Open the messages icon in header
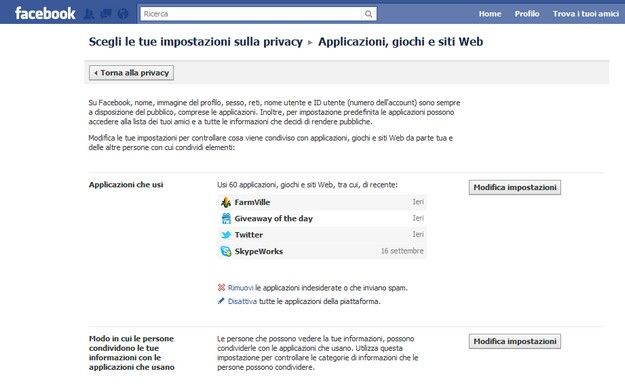The image size is (625, 391). point(106,14)
